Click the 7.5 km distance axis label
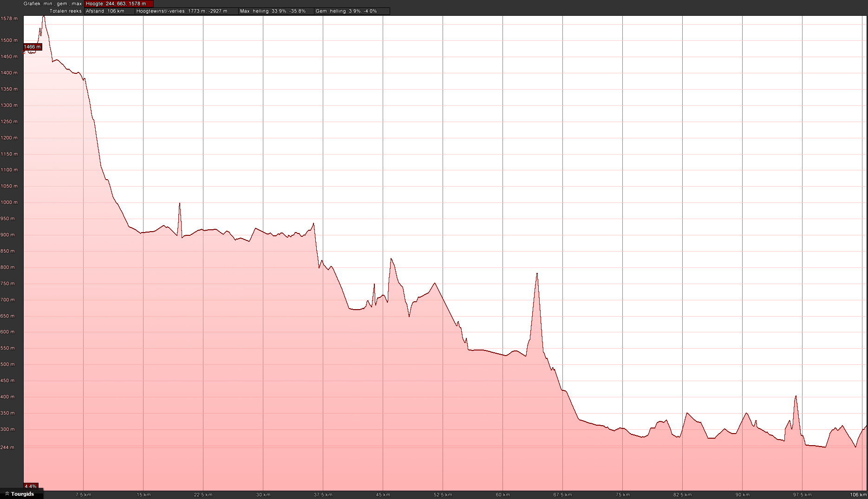This screenshot has width=868, height=499. (84, 495)
